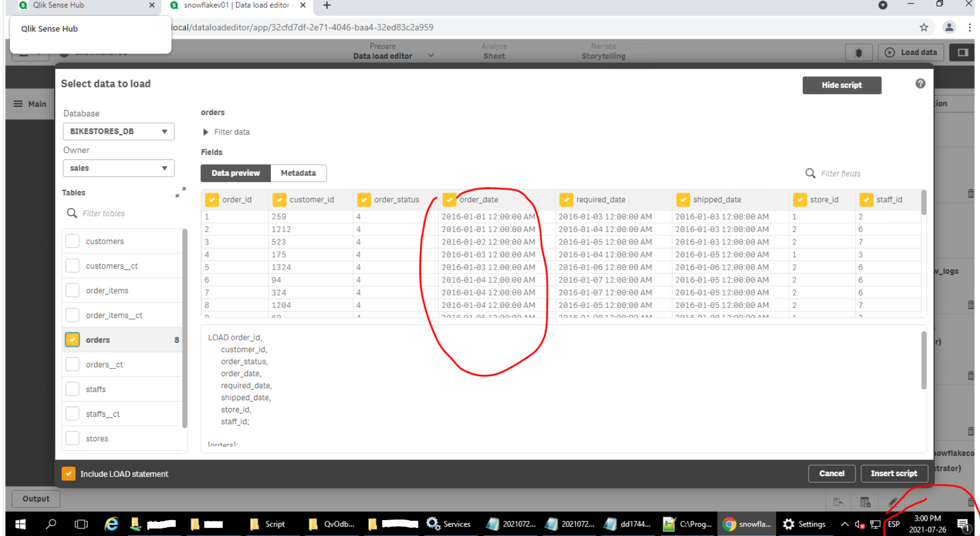
Task: Click the Tables list vertical scrollbar
Action: [x=185, y=328]
